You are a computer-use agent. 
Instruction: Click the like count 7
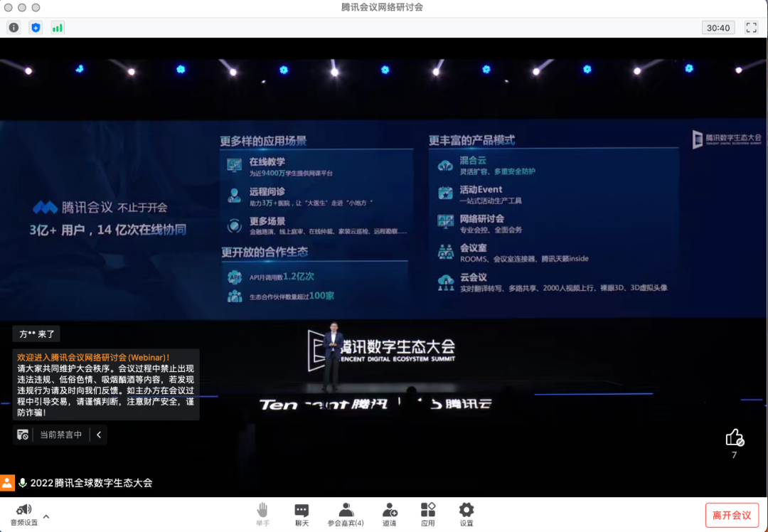[x=734, y=455]
